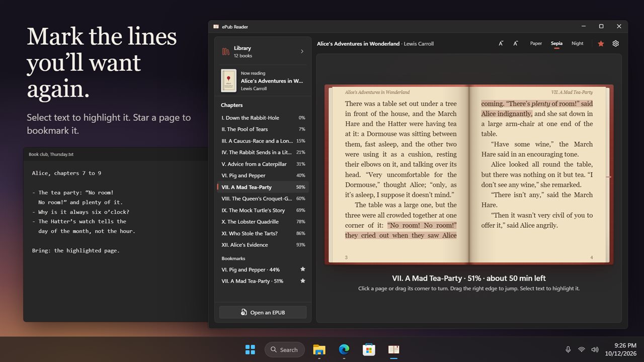644x362 pixels.
Task: Click the ePub Reader taskbar icon
Action: [x=393, y=349]
